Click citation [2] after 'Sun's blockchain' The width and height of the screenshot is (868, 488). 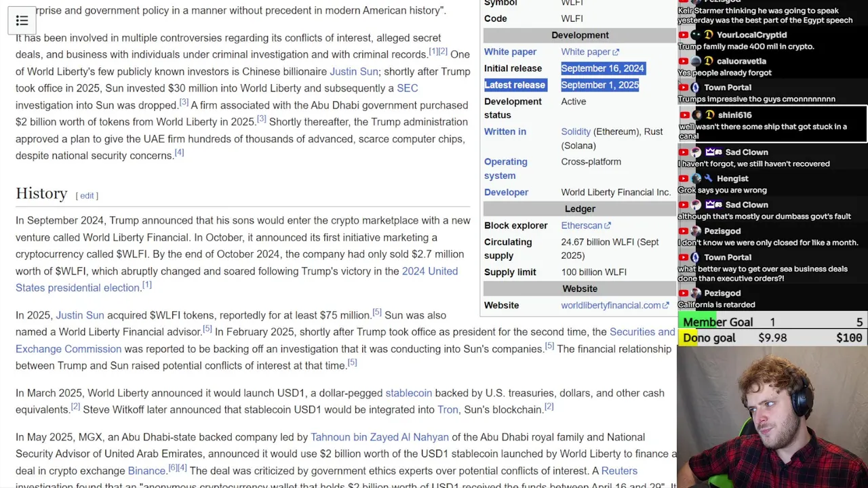pyautogui.click(x=549, y=407)
